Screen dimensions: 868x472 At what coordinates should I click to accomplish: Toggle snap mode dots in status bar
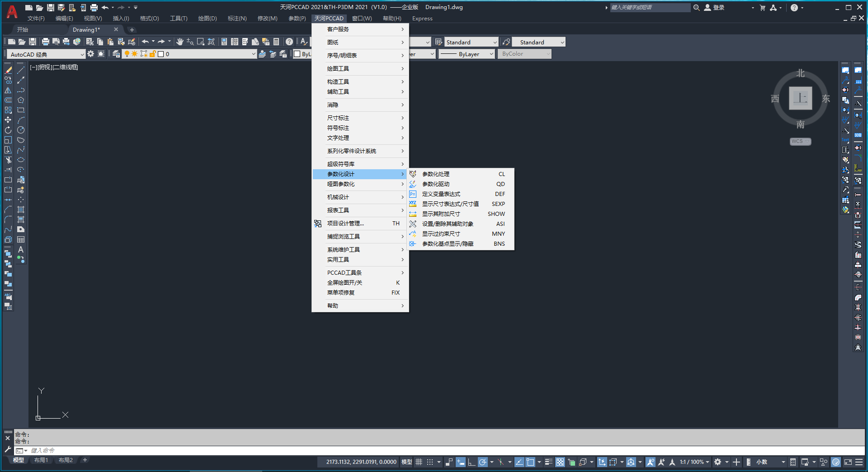pyautogui.click(x=430, y=462)
